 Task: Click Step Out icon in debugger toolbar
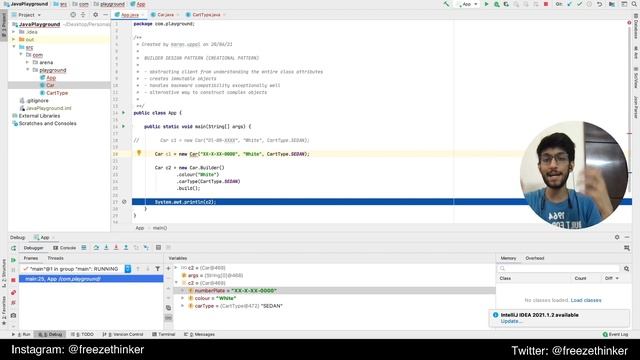pyautogui.click(x=126, y=248)
